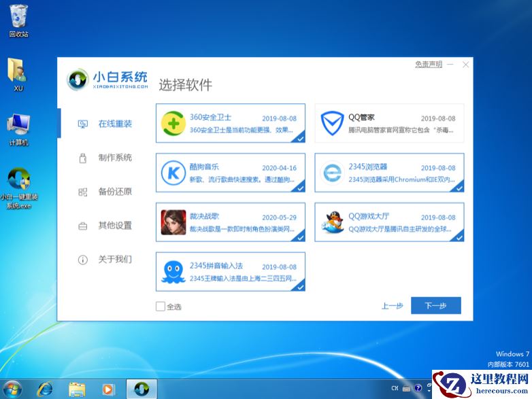532x399 pixels.
Task: Click the 裁决战歌 title text
Action: pyautogui.click(x=204, y=216)
